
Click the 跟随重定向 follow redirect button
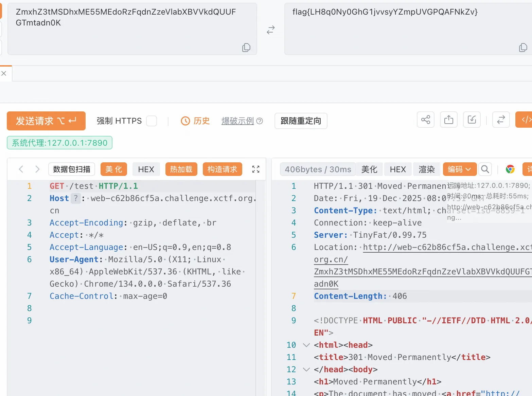click(301, 121)
